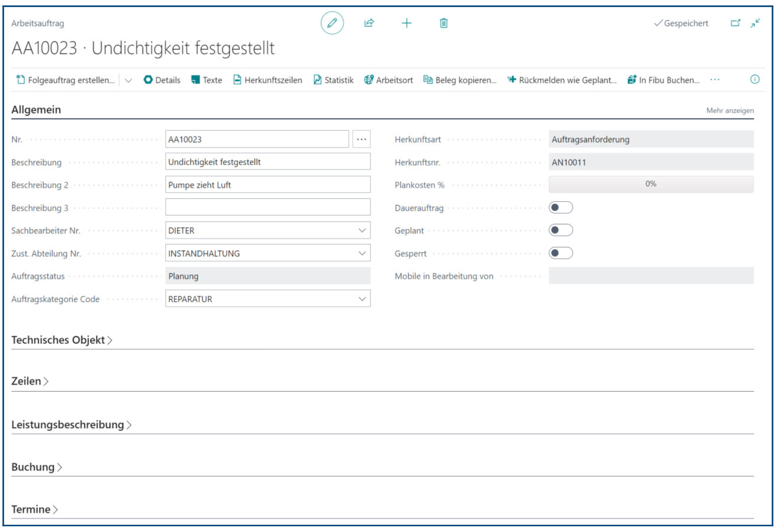Expand Termine section
777x532 pixels.
tap(34, 510)
